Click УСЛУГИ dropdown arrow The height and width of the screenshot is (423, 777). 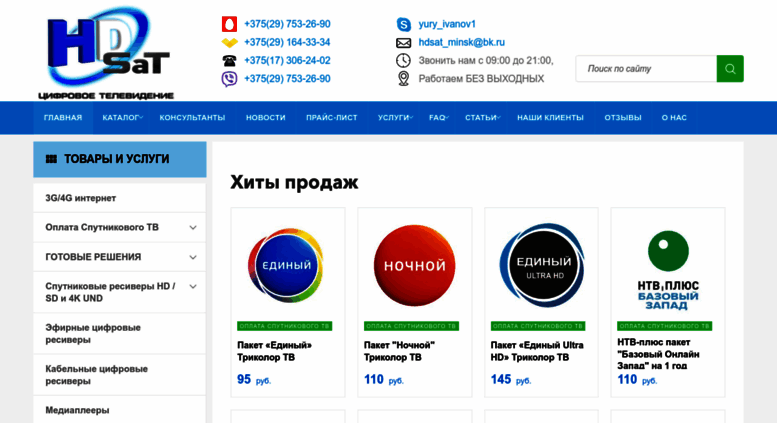[x=411, y=118]
